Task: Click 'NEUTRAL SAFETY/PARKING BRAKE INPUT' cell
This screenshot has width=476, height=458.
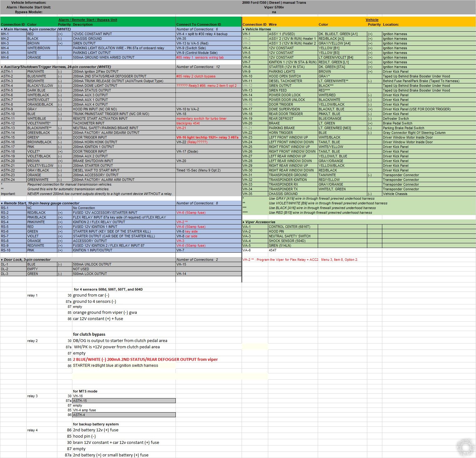Action: [x=124, y=128]
